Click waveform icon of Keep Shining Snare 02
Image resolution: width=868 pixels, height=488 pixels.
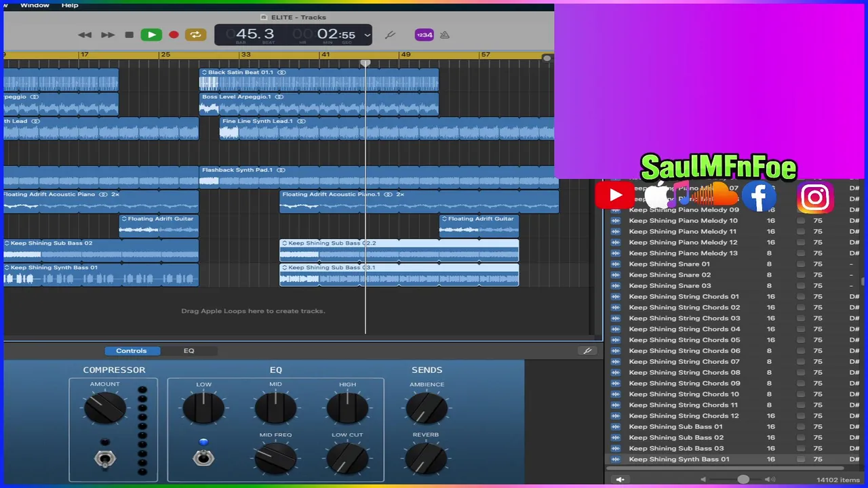pyautogui.click(x=616, y=274)
